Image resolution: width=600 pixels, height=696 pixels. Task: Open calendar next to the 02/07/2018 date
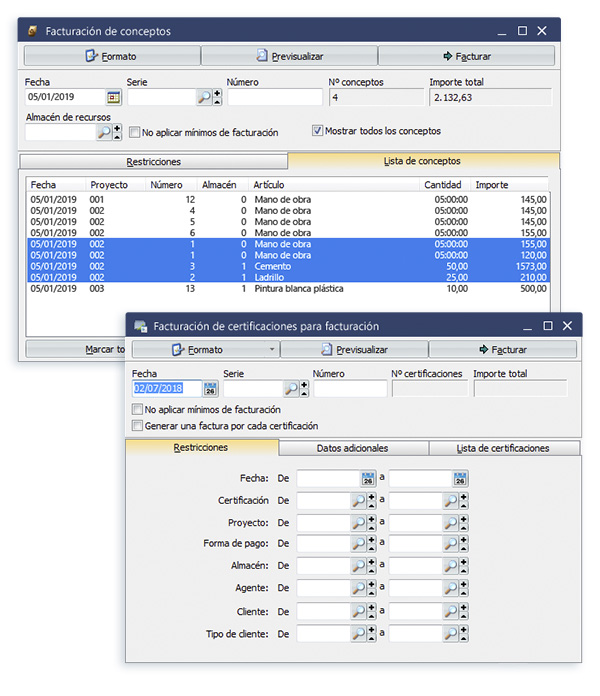pos(210,389)
